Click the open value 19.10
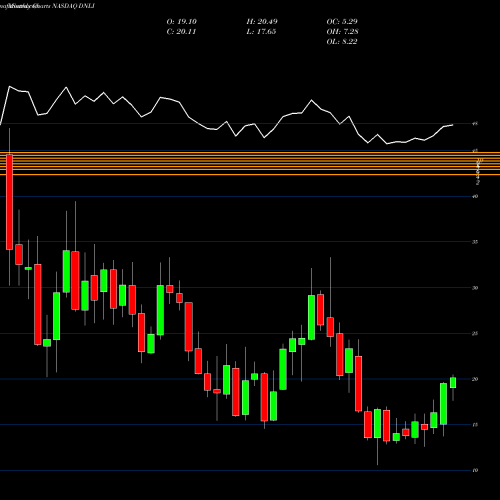The image size is (500, 500). [182, 22]
